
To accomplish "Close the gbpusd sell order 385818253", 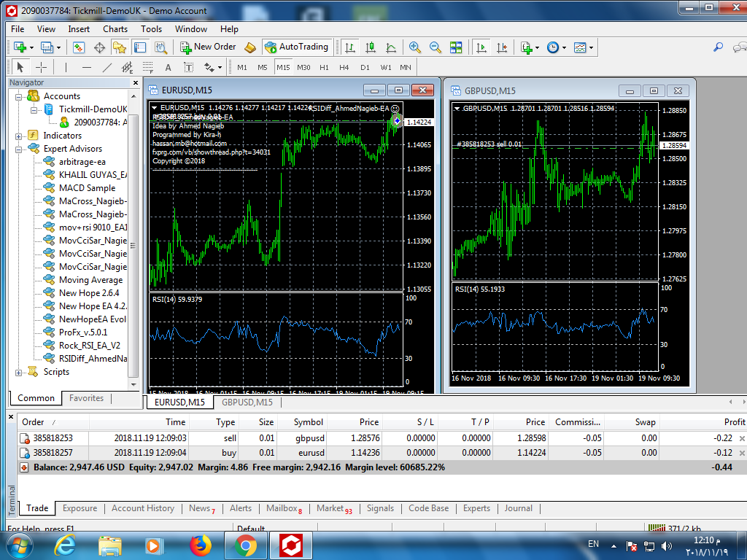I will 742,438.
